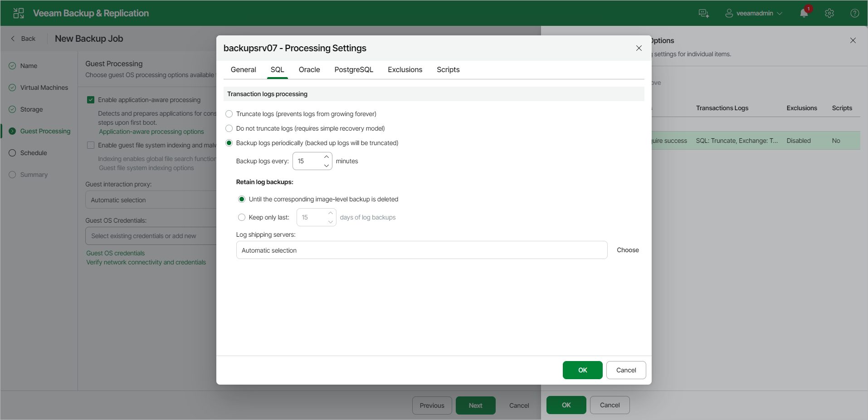Click the Scripts column header in Options

pos(842,108)
